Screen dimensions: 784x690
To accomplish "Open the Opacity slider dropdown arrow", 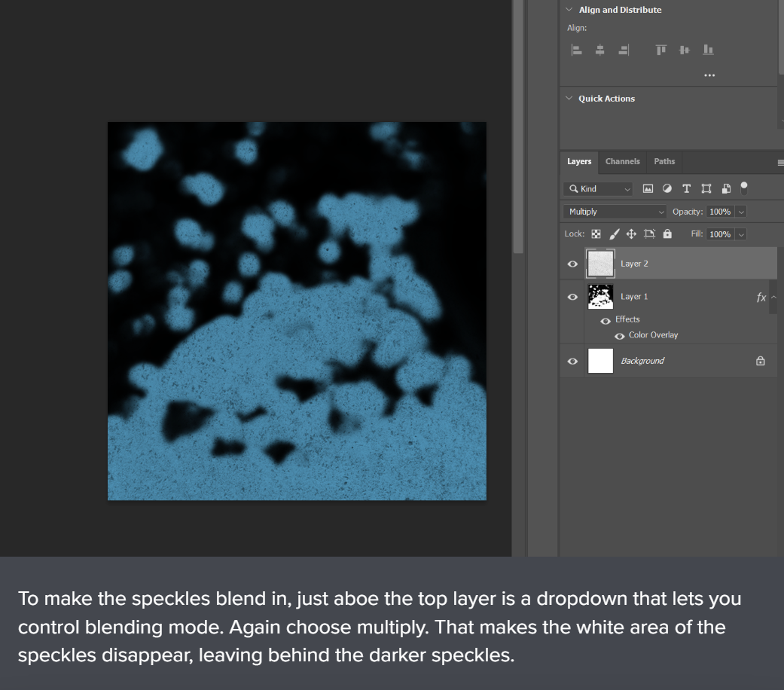I will [x=742, y=212].
